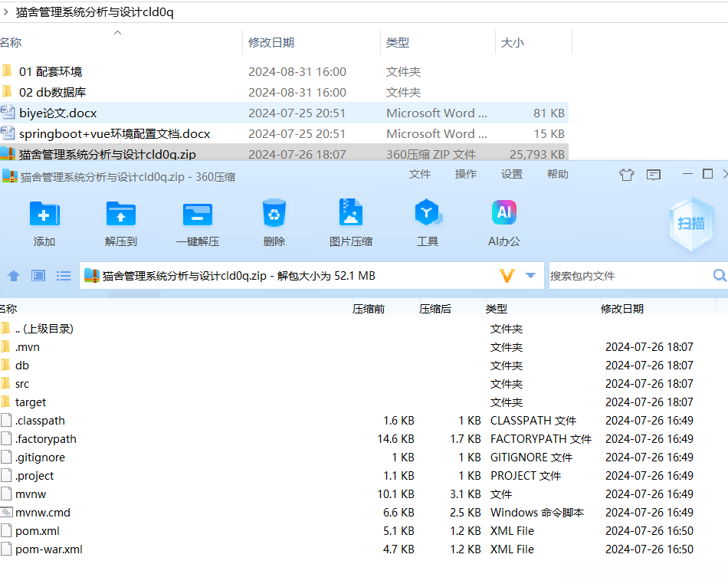Open the 文件 menu in 360压缩
The image size is (728, 587).
(x=420, y=174)
